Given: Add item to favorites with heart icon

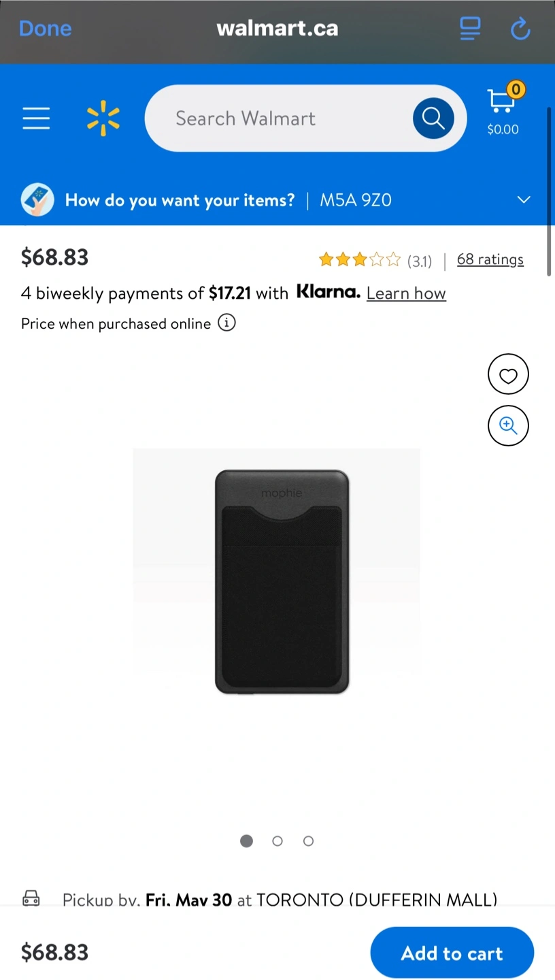Looking at the screenshot, I should tap(508, 374).
